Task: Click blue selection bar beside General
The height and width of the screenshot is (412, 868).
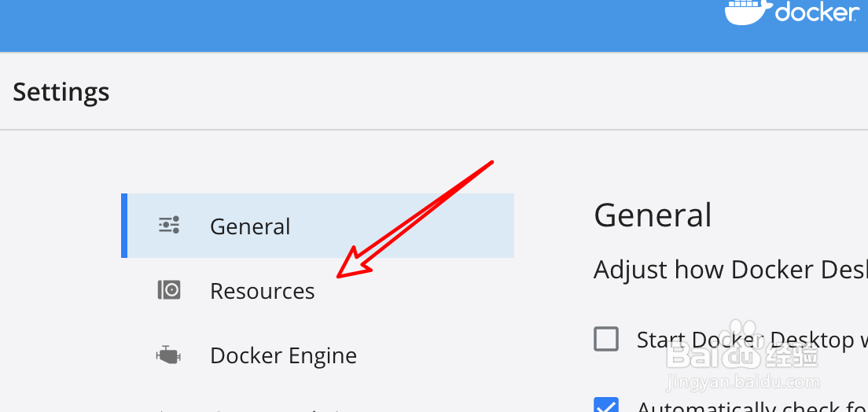Action: 124,226
